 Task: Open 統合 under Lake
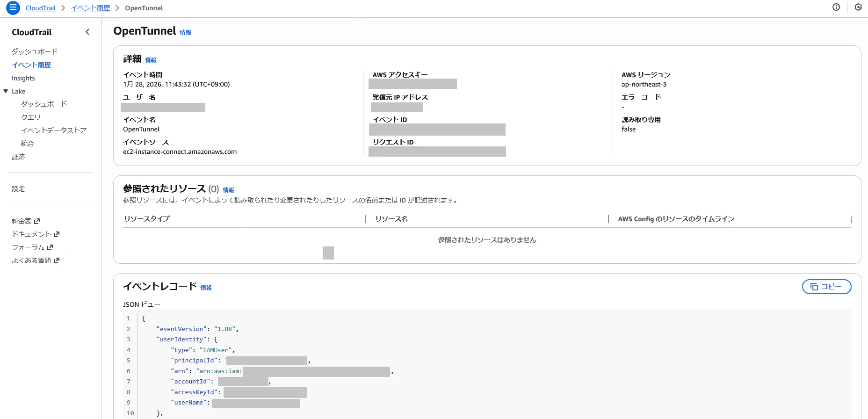pyautogui.click(x=28, y=143)
